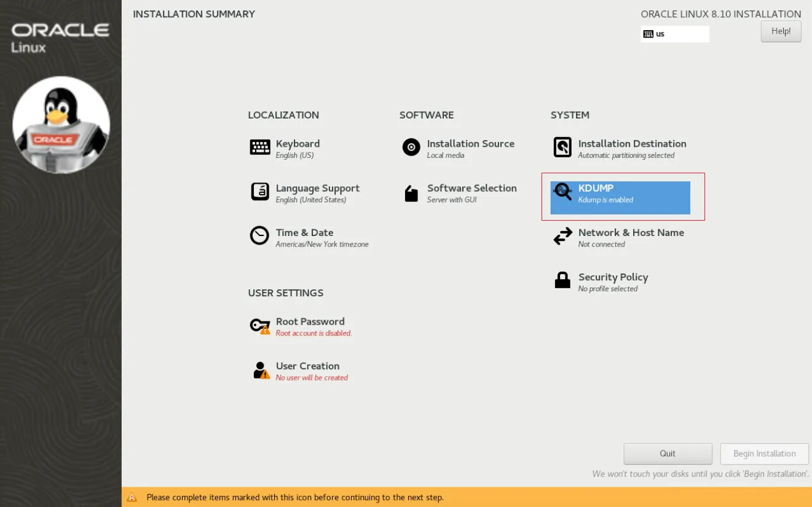Click the Installation Destination disk icon
This screenshot has height=507, width=812.
click(x=562, y=147)
